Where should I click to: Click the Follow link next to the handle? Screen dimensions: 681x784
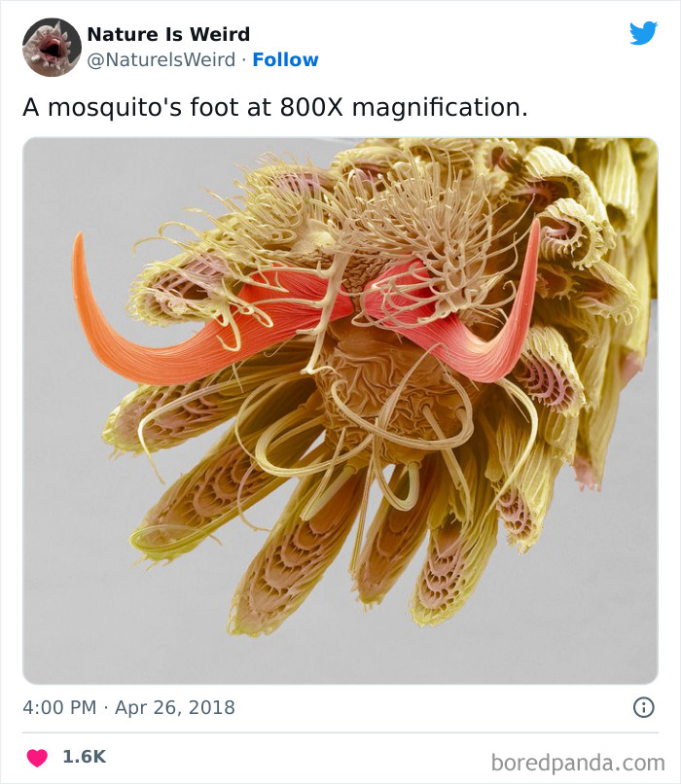286,59
